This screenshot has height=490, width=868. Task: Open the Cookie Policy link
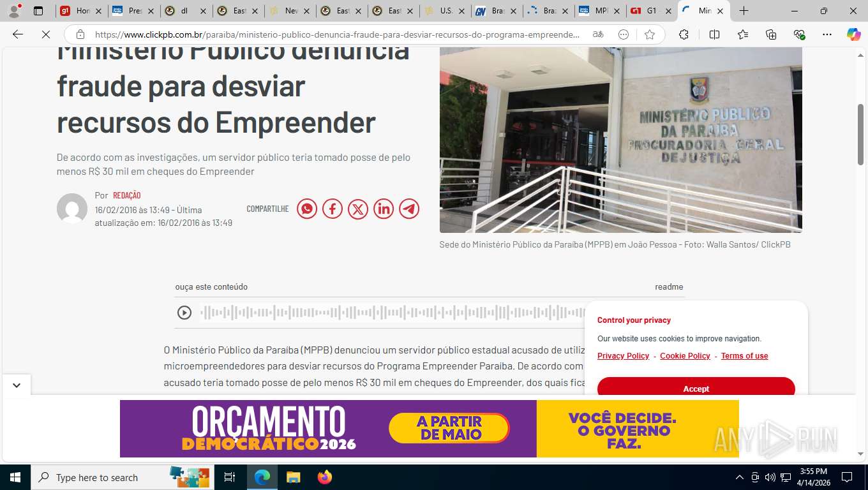(685, 356)
